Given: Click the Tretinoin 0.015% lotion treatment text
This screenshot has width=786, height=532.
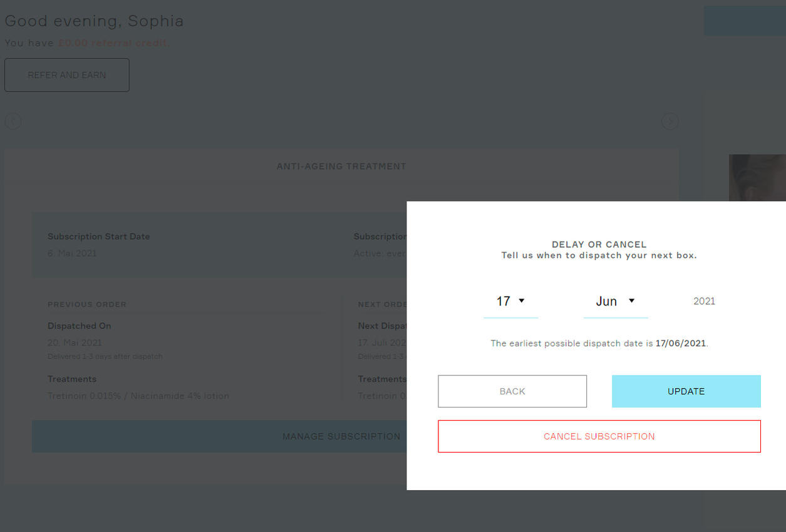Looking at the screenshot, I should 138,396.
